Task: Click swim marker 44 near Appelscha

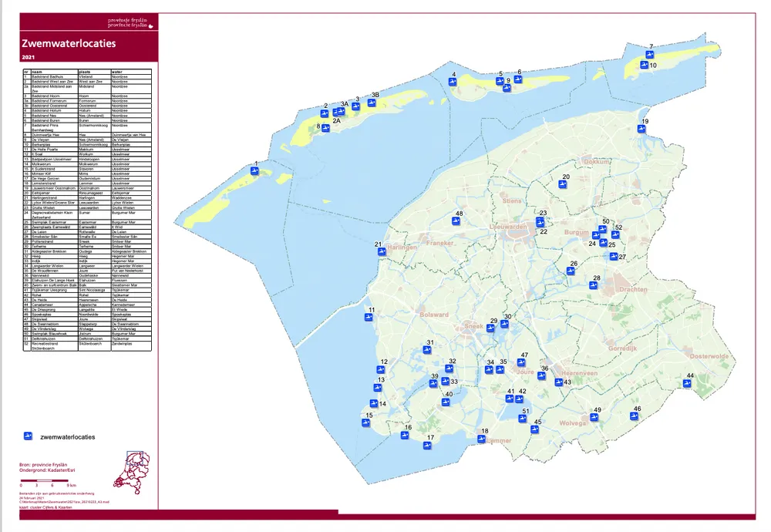Action: 687,384
